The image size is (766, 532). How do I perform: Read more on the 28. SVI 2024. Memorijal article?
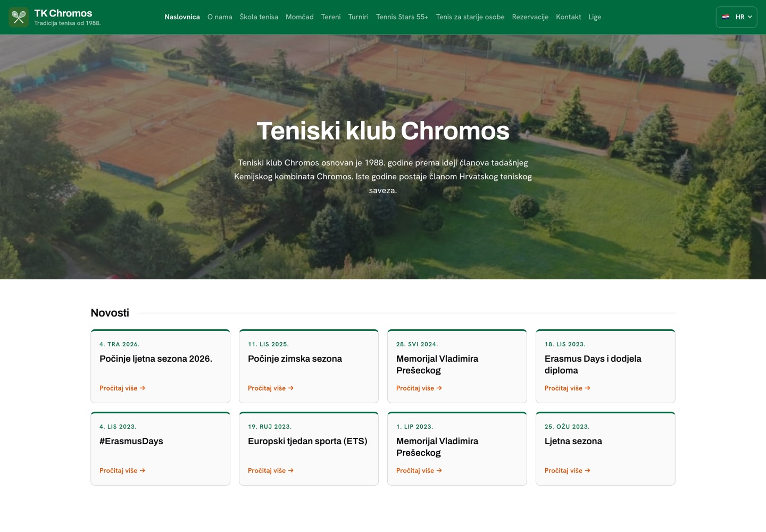tap(419, 388)
